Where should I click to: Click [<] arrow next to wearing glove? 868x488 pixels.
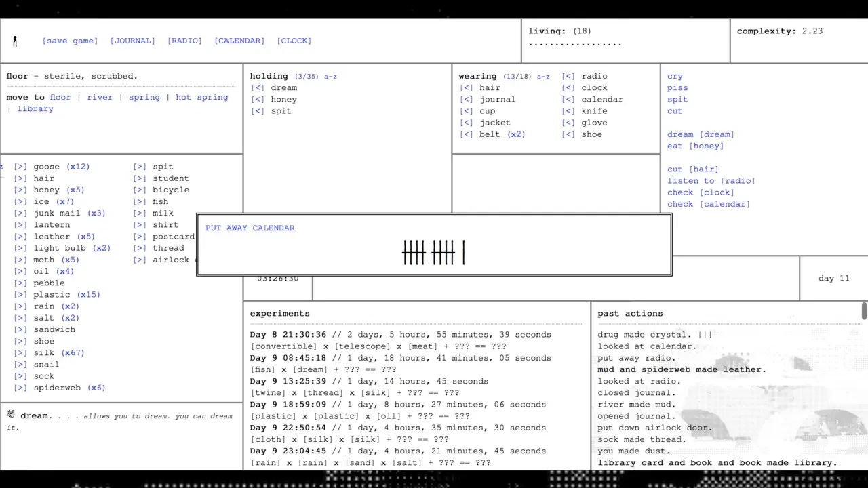tap(568, 123)
